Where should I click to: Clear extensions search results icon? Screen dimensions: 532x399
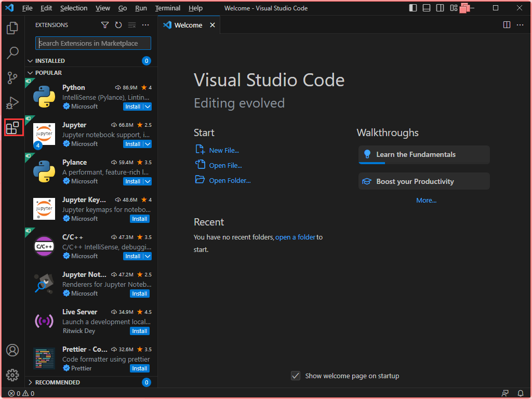pyautogui.click(x=132, y=25)
